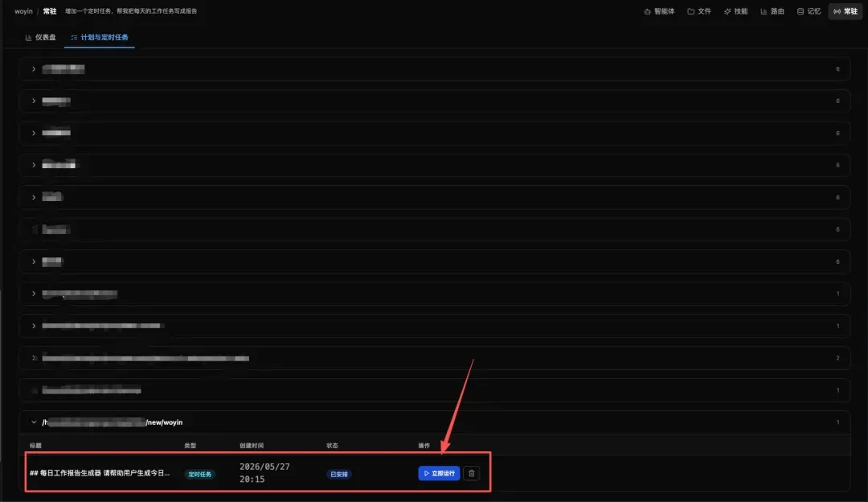Delete the 每日工作报告生成器 task via trash icon
This screenshot has height=502, width=868.
tap(471, 474)
